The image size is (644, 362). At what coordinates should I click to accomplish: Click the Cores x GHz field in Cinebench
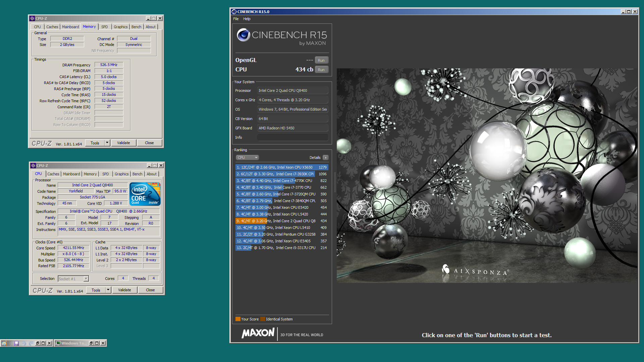(x=292, y=100)
